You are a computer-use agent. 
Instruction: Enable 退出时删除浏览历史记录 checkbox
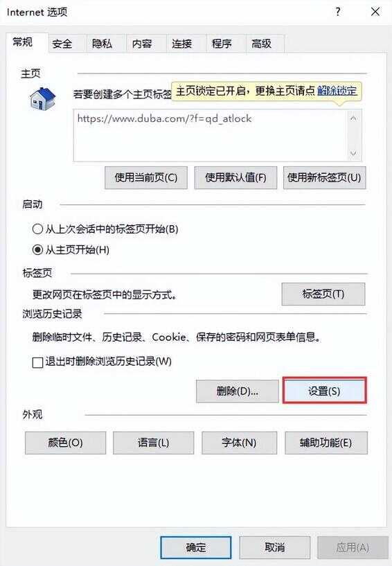click(37, 362)
